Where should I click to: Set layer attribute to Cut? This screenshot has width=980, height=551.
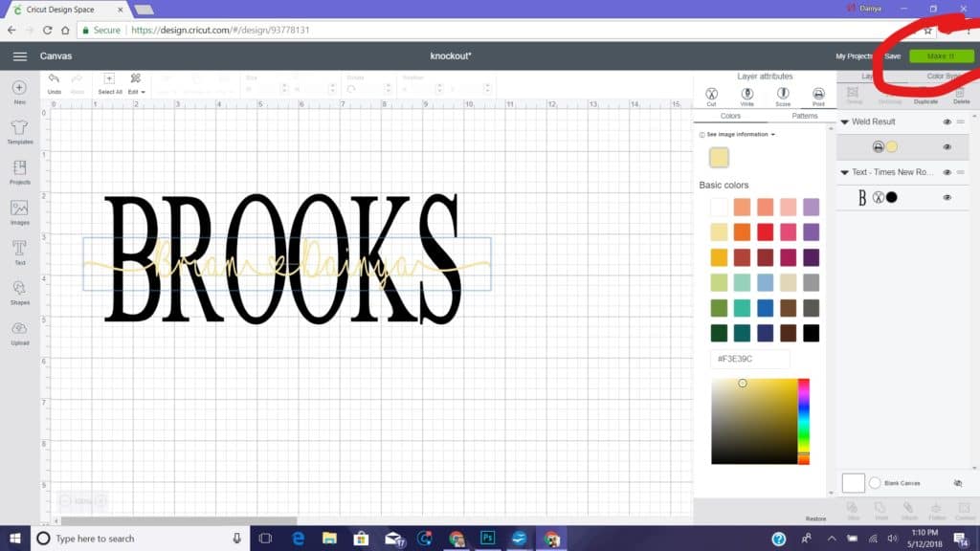[x=711, y=95]
